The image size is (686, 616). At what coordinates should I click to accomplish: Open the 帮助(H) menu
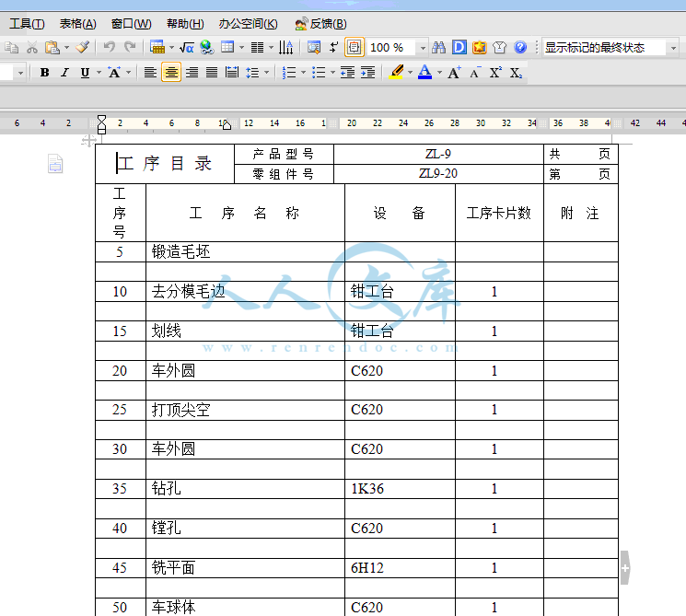(x=185, y=24)
